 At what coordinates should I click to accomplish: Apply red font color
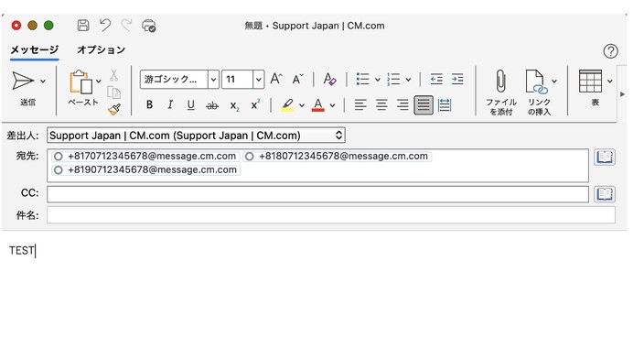(318, 105)
